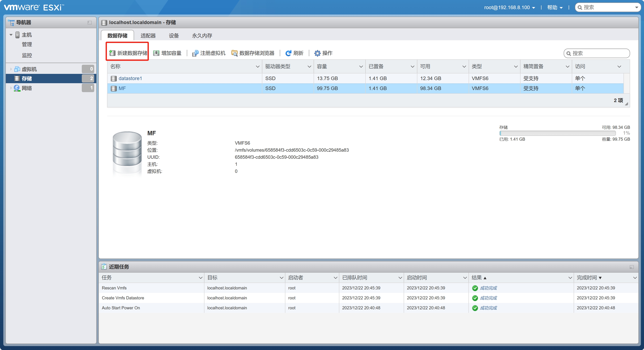Viewport: 644px width, 350px height.
Task: Click the MF datastore link
Action: (x=122, y=88)
